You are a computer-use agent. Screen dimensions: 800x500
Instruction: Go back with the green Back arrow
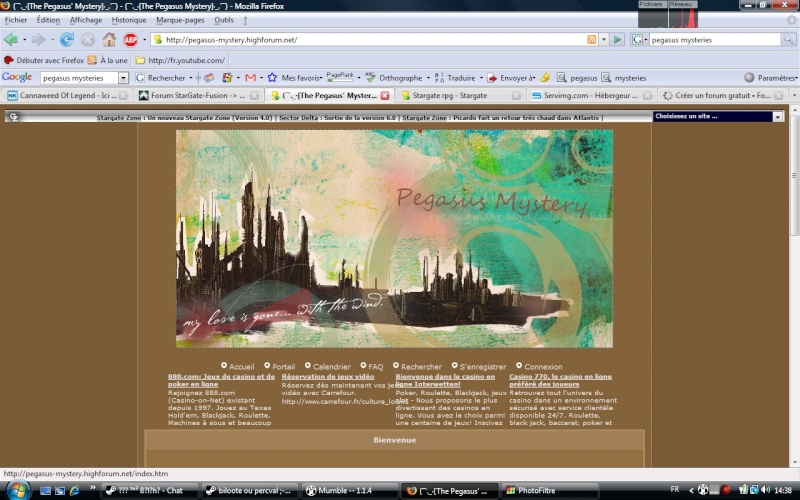coord(11,39)
